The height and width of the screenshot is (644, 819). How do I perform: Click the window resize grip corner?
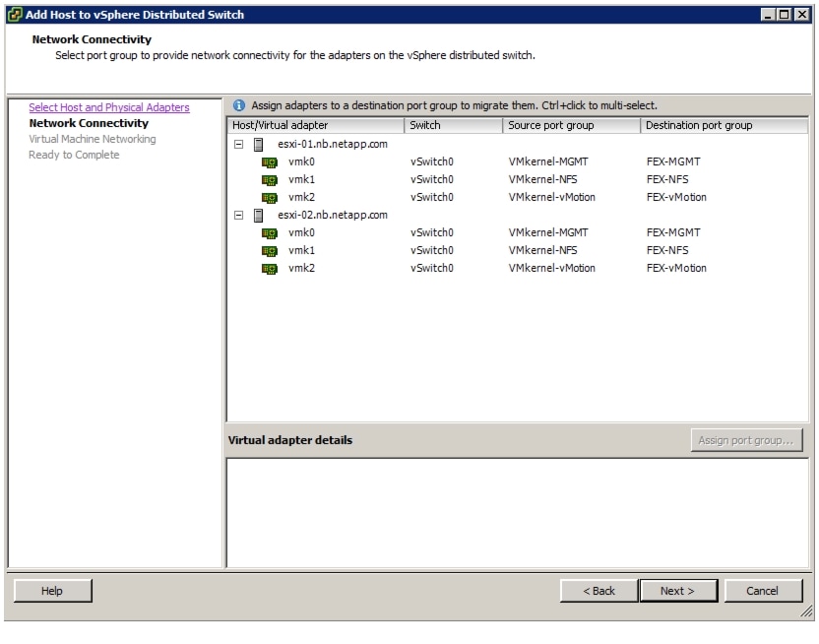pyautogui.click(x=807, y=612)
